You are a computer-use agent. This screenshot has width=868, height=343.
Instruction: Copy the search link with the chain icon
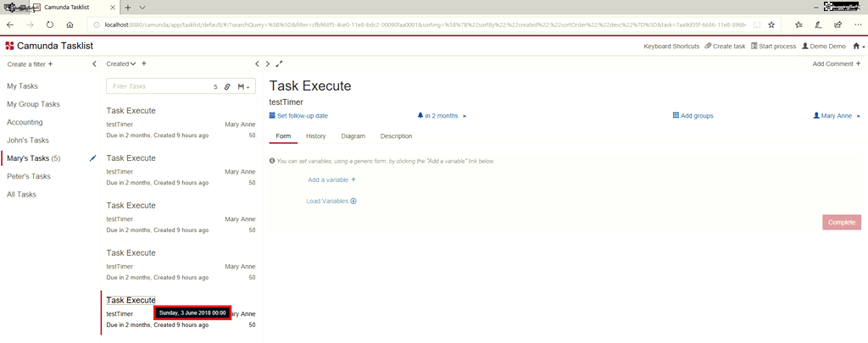pos(227,87)
